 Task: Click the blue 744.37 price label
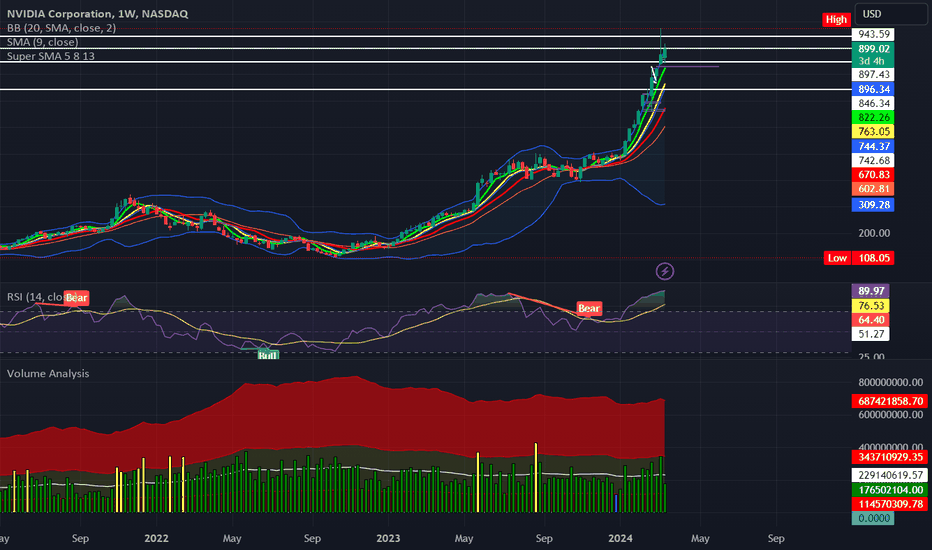[x=873, y=146]
